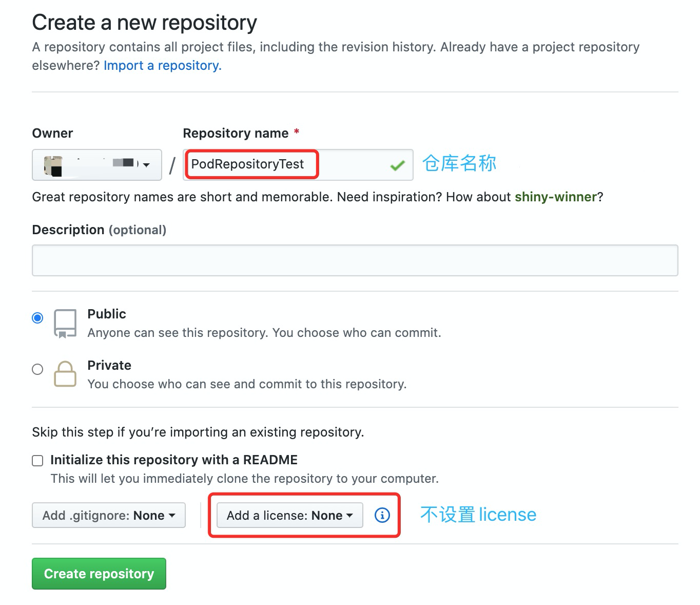Image resolution: width=700 pixels, height=605 pixels.
Task: Click the Create a new repository heading
Action: 144,23
